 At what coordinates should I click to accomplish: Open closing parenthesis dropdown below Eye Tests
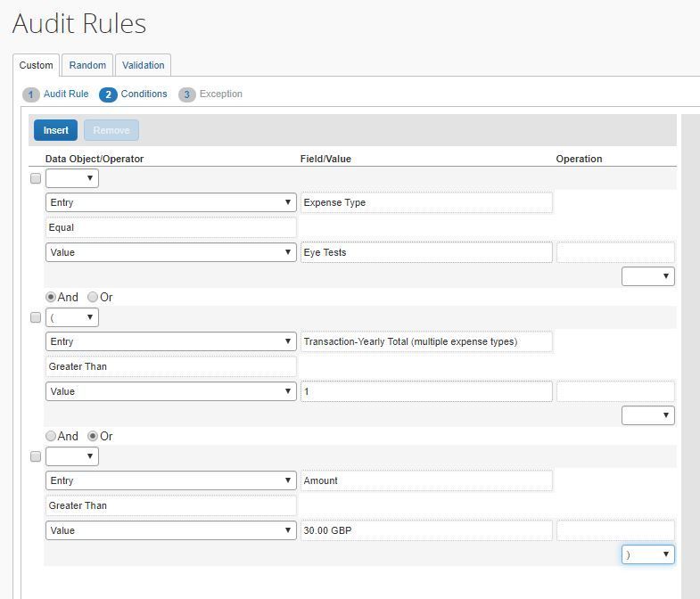[647, 276]
